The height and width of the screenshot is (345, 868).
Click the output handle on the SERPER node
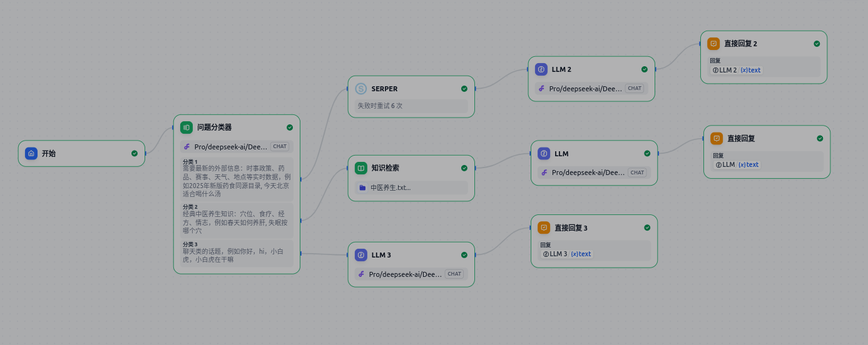[475, 89]
